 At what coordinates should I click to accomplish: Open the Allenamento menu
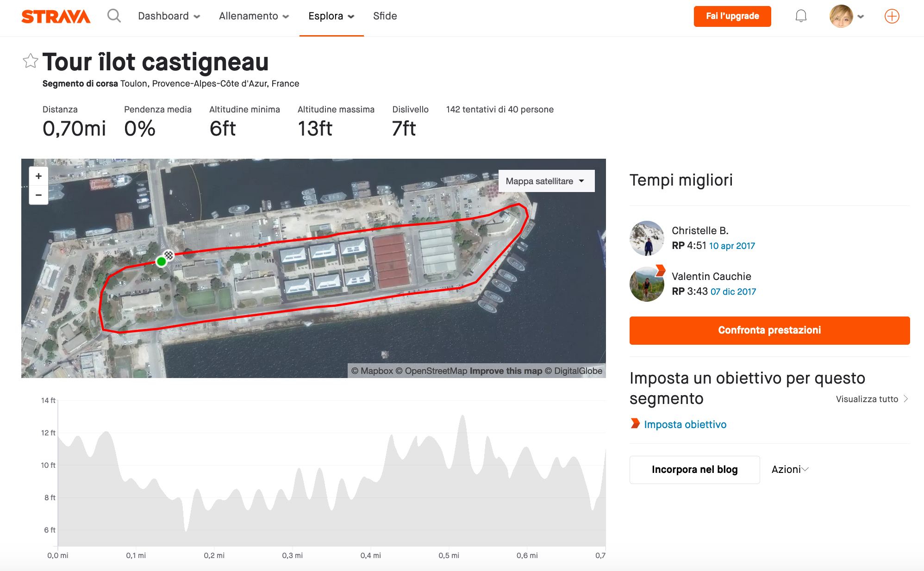click(254, 16)
